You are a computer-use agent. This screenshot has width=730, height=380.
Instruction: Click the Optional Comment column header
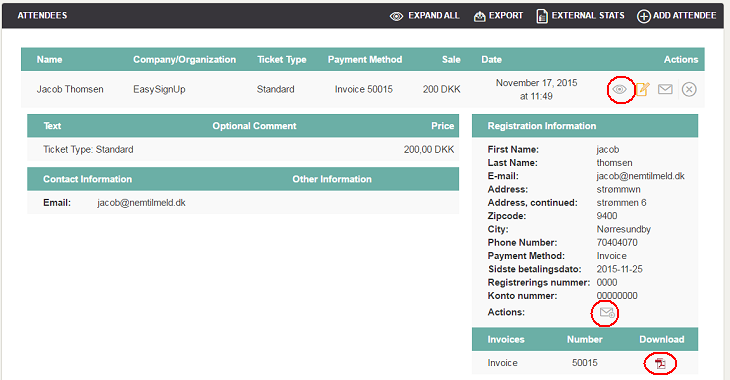[254, 126]
